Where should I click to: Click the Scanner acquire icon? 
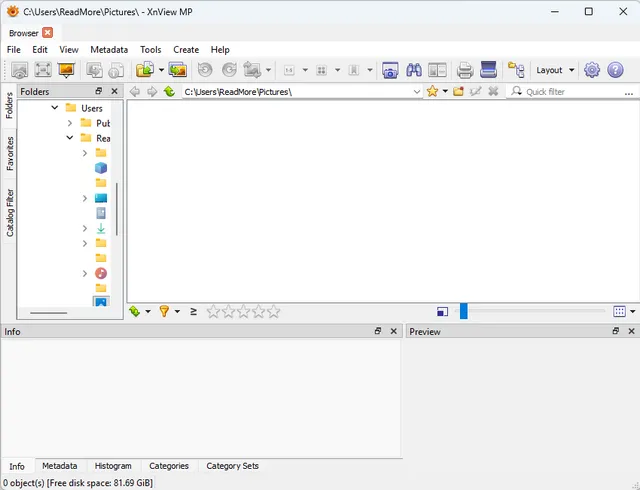[488, 70]
